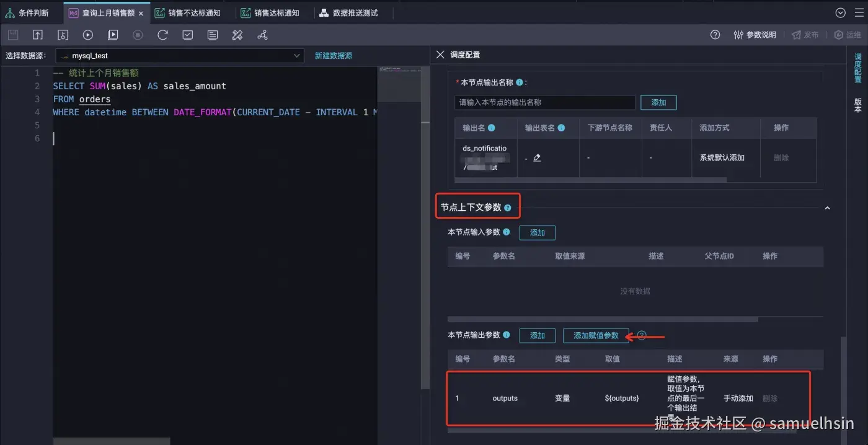Click the '系统默认添加' cell

[x=722, y=158]
